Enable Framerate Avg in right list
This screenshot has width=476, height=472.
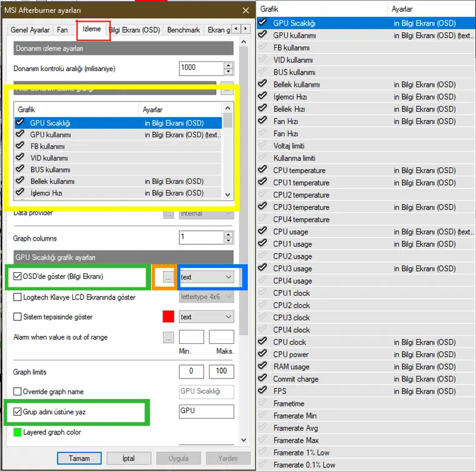pyautogui.click(x=262, y=428)
